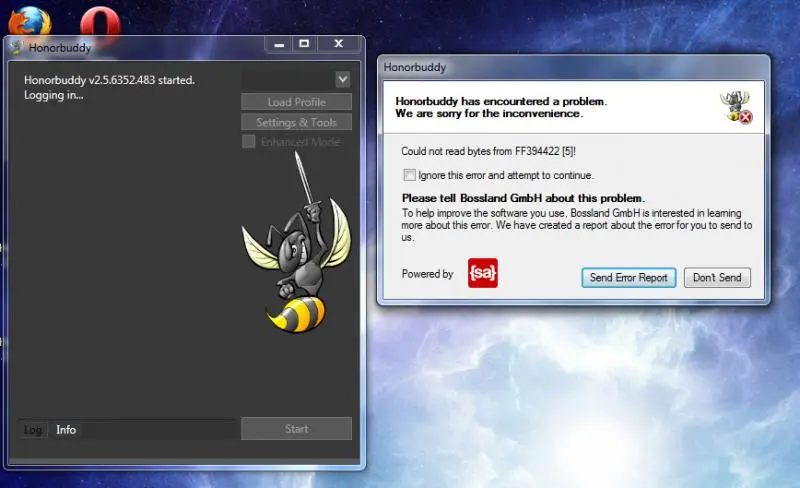Maximize the Honorbuddy main window

click(x=304, y=44)
